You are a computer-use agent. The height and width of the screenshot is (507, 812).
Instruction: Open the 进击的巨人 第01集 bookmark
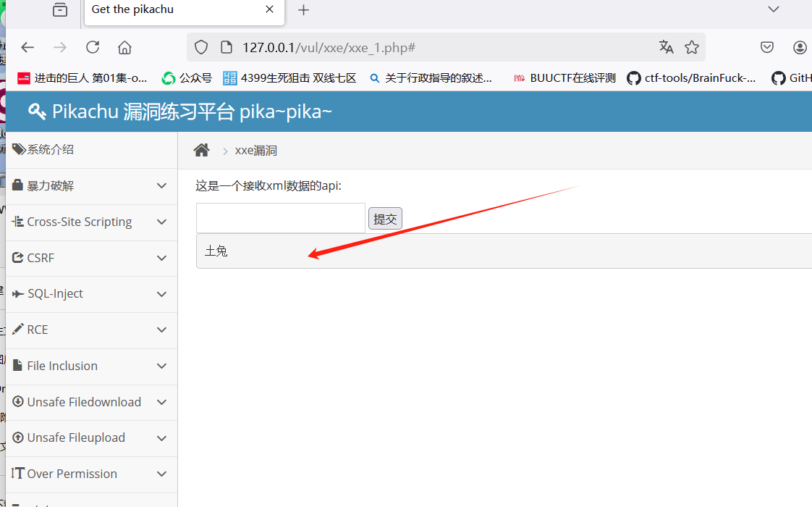(x=83, y=78)
